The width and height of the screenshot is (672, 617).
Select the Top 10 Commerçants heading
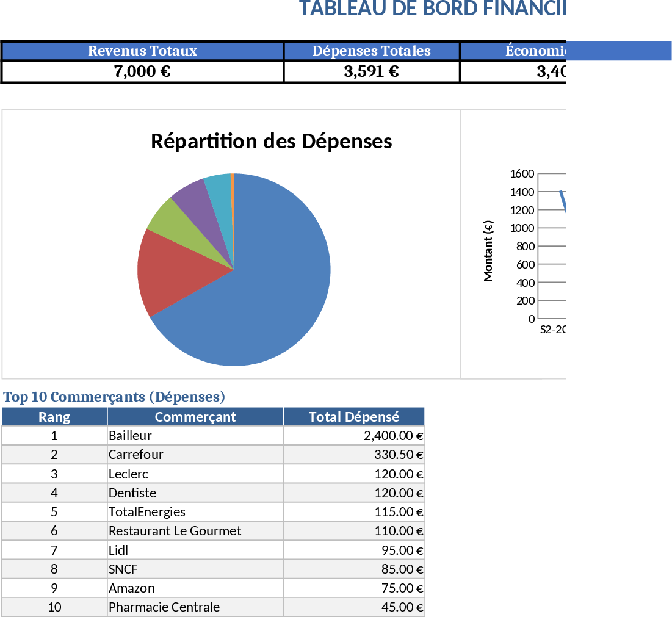coord(114,397)
